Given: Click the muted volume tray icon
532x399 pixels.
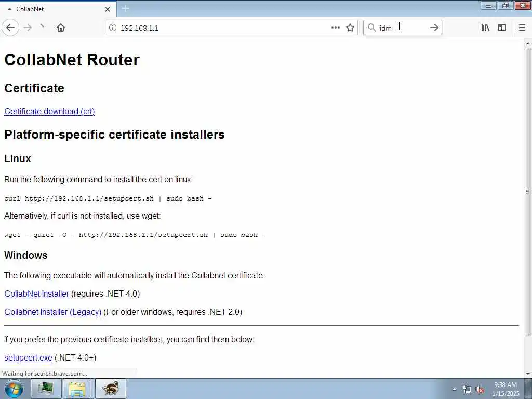Looking at the screenshot, I should pos(480,390).
